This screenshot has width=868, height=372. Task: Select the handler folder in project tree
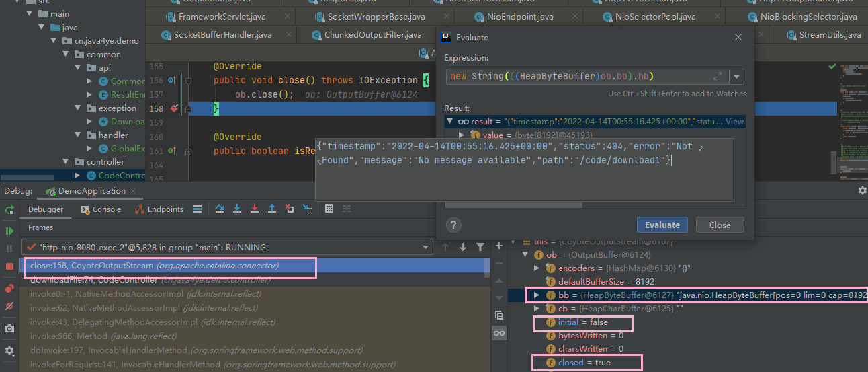(x=107, y=135)
